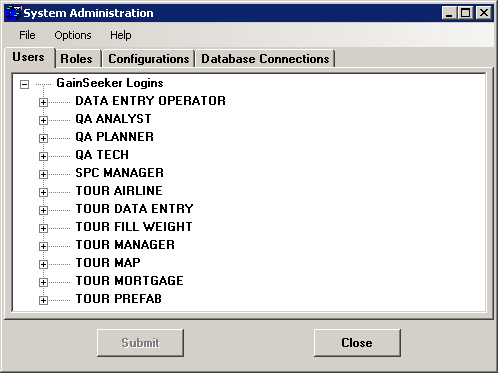Viewport: 498px width, 373px height.
Task: Open the File menu
Action: (x=27, y=35)
